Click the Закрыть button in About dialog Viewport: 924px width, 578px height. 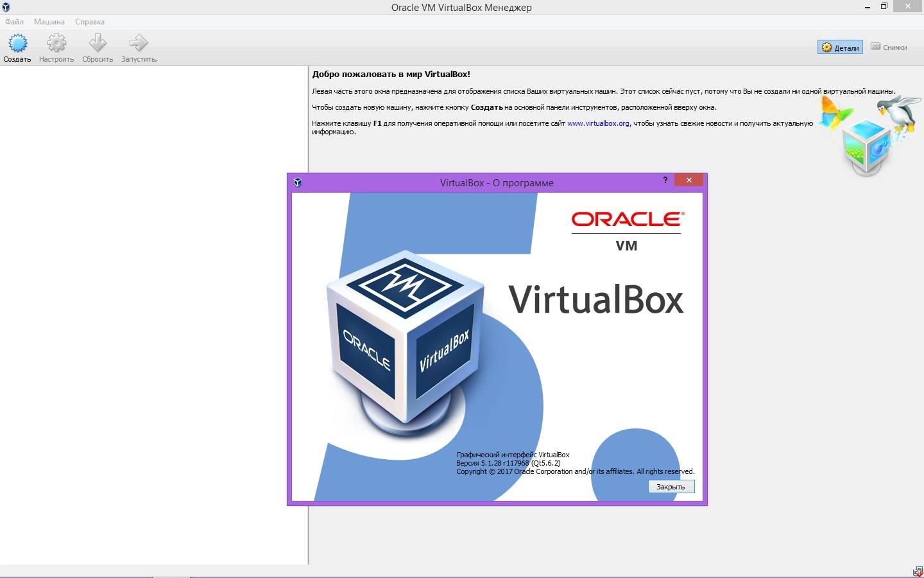(x=671, y=487)
